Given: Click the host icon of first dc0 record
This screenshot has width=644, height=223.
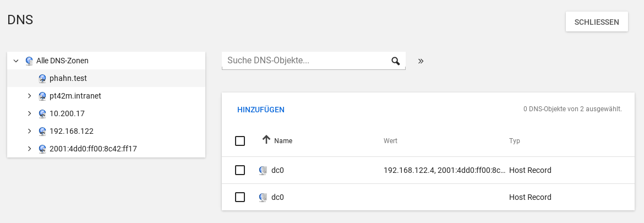Looking at the screenshot, I should click(263, 170).
